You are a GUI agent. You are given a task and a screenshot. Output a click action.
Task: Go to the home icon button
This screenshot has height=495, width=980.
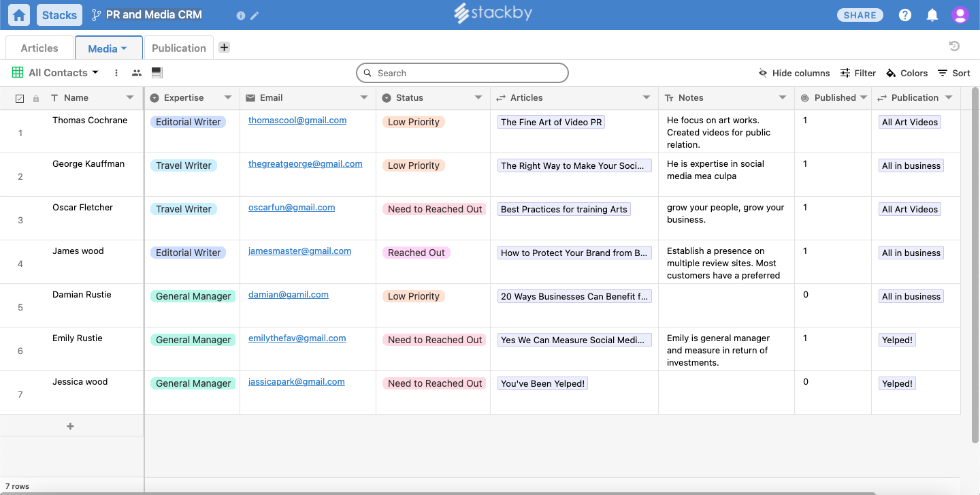(20, 15)
